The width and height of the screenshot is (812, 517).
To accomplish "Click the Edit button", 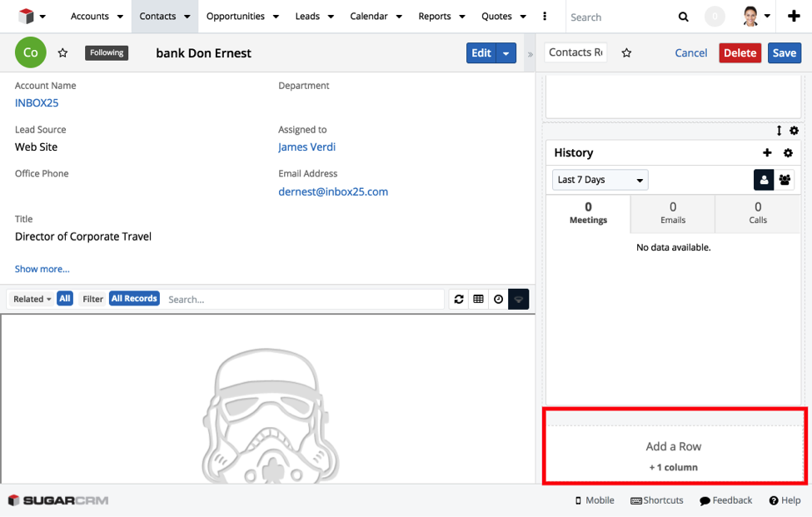I will coord(481,53).
